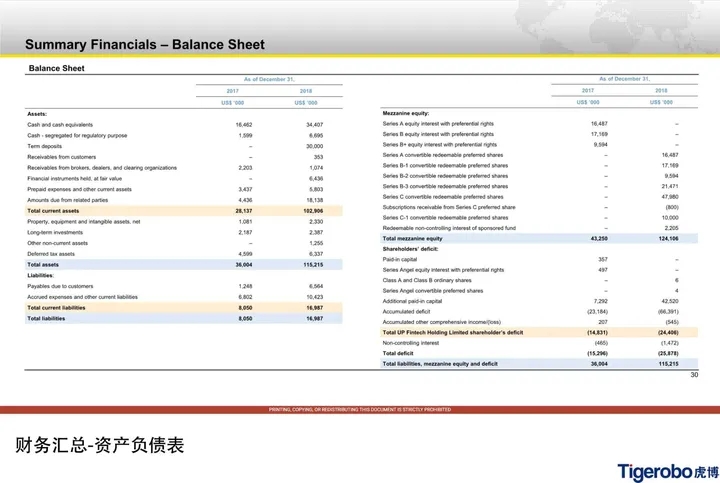Select the 2018 value 102,906 for total current assets
Image resolution: width=720 pixels, height=483 pixels.
313,211
